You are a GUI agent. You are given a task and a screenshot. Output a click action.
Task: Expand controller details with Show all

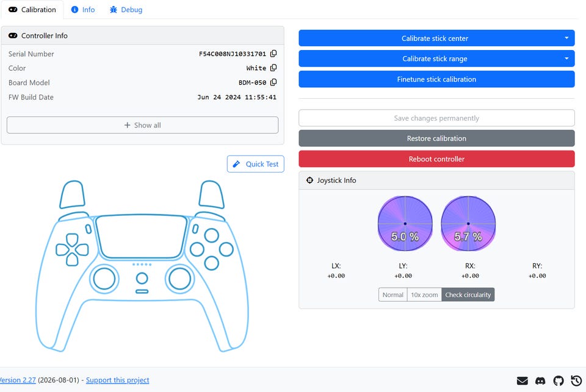142,125
